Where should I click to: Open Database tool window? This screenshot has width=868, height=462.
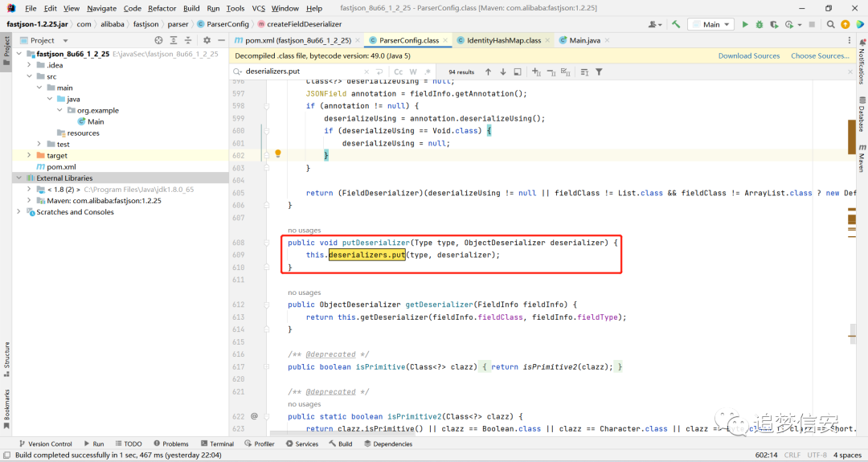[x=862, y=115]
